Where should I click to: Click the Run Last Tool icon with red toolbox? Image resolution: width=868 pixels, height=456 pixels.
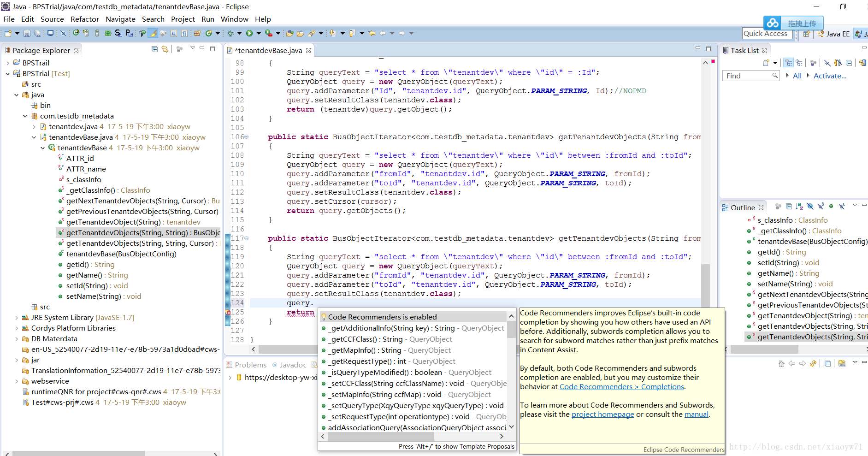coord(268,33)
